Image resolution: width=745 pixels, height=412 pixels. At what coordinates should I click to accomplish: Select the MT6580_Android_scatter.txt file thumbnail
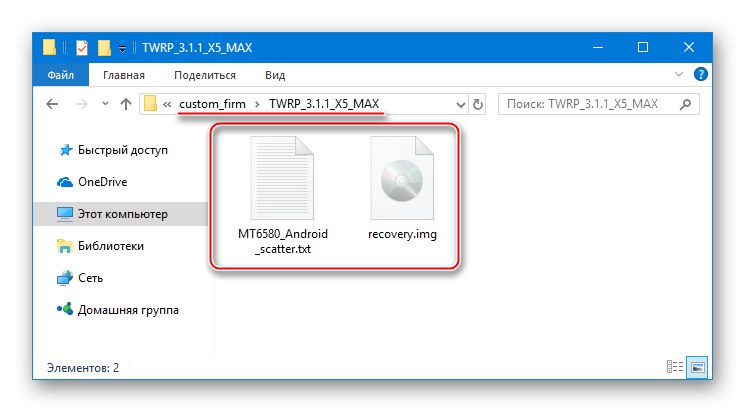click(282, 178)
